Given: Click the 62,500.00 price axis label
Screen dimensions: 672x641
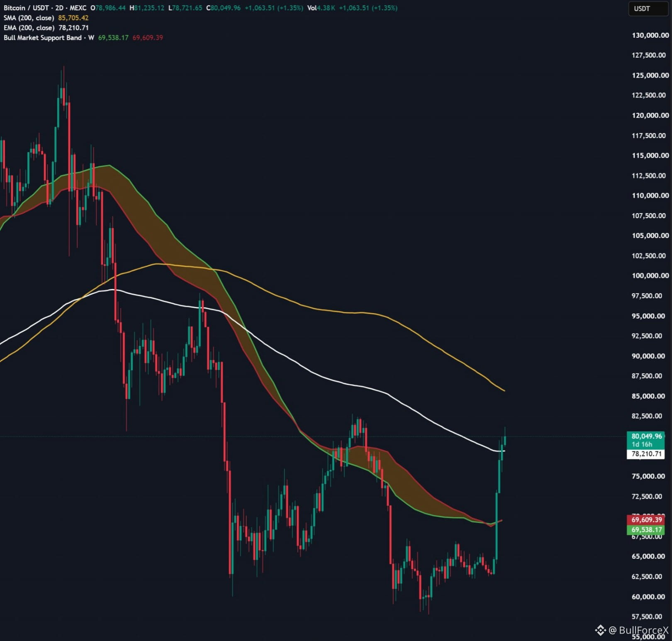Looking at the screenshot, I should point(647,576).
